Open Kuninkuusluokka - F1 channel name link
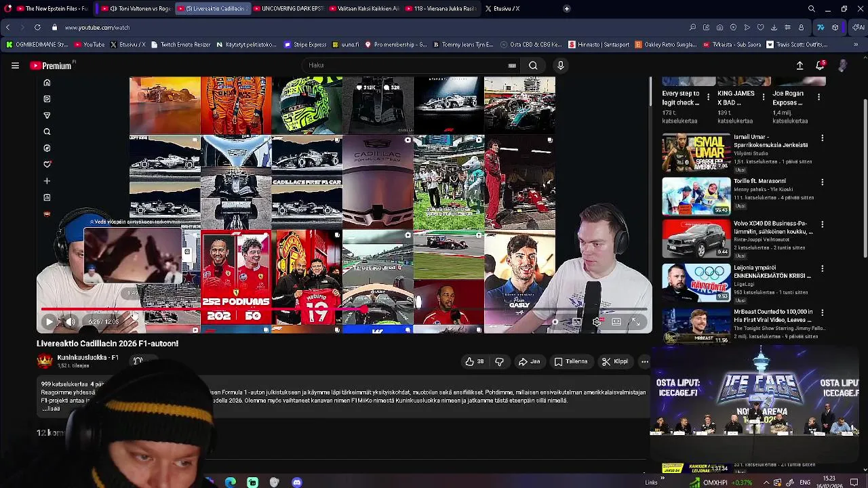 [87, 357]
